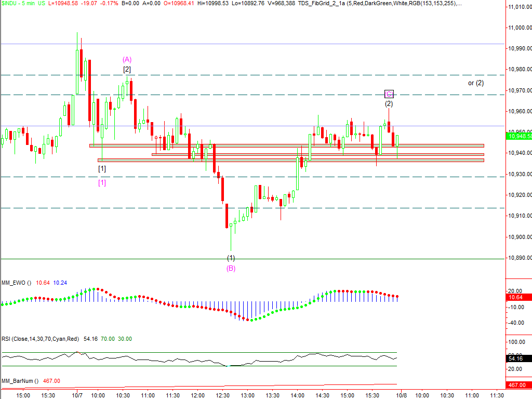Select the magenta (B) wave label
This screenshot has height=399, width=532.
[231, 269]
